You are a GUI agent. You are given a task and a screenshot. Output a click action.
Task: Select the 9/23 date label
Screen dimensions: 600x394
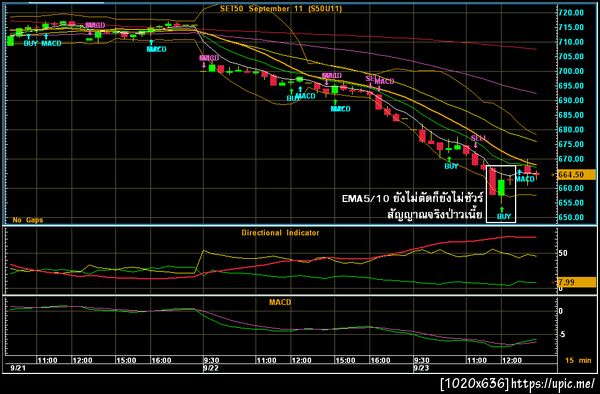click(x=421, y=369)
